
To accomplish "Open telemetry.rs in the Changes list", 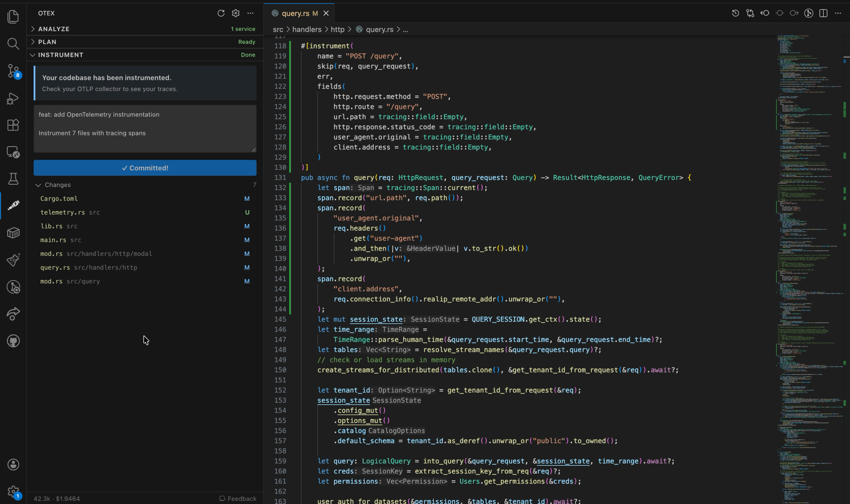I will click(145, 212).
